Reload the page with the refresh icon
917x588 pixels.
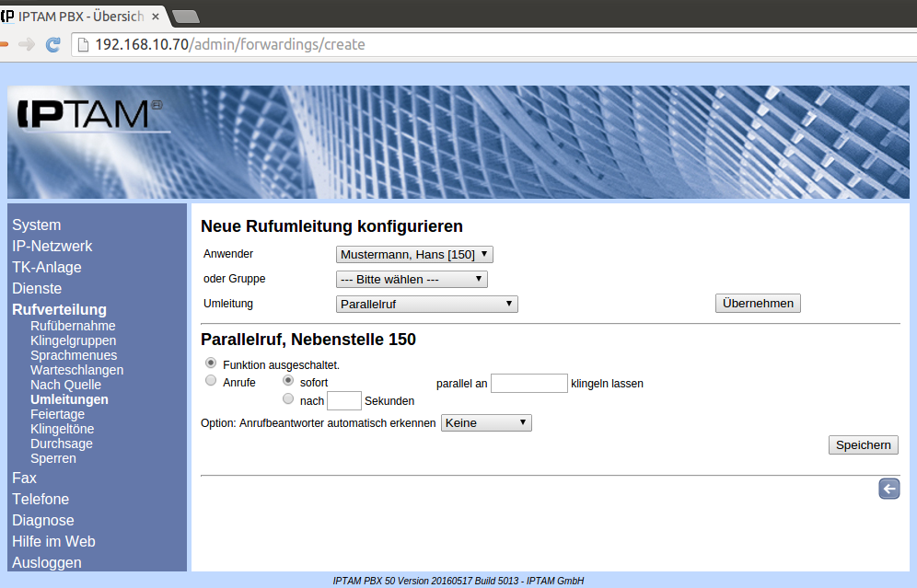click(53, 44)
